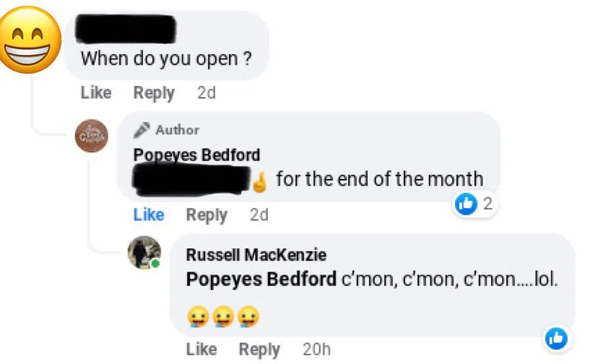Screen dimensions: 598x364
Task: Open the like reaction count showing 2
Action: point(475,205)
